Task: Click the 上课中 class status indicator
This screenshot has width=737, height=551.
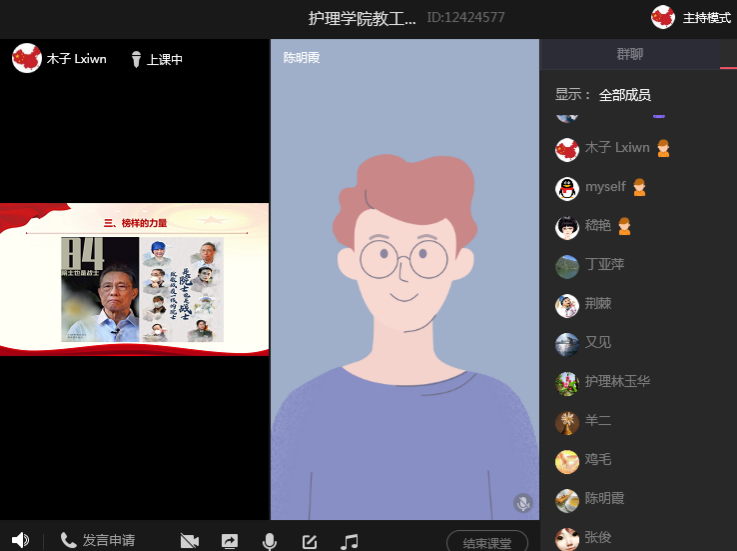Action: click(x=157, y=60)
